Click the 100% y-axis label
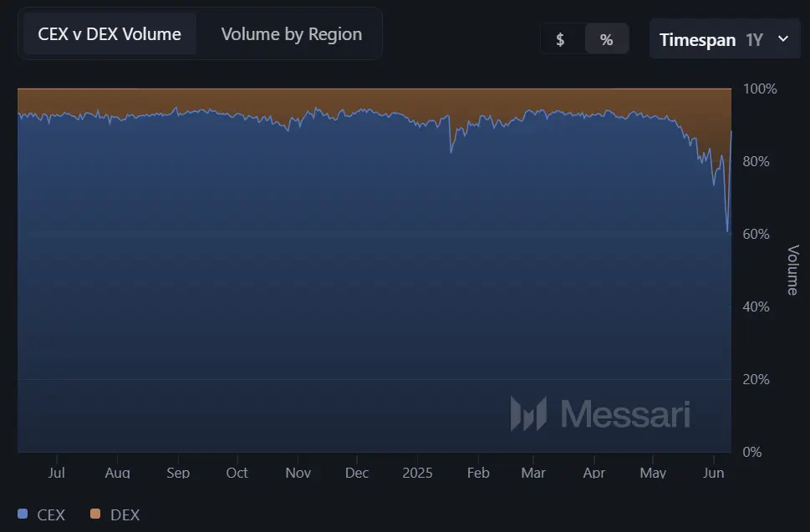Image resolution: width=810 pixels, height=532 pixels. 760,89
